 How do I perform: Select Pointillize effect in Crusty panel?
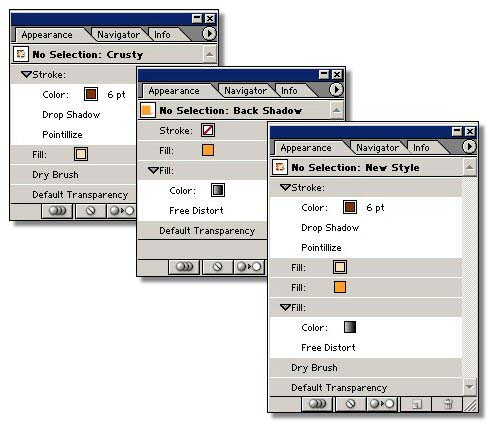tap(62, 134)
